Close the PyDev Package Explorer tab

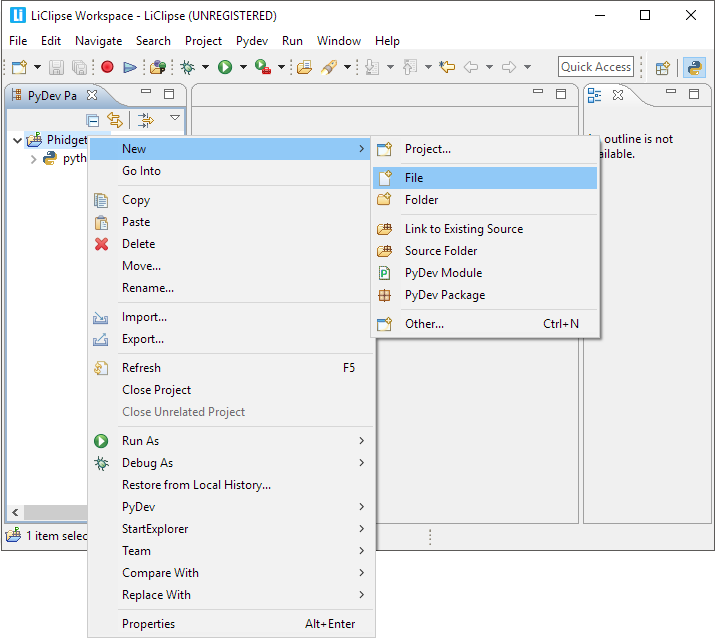click(92, 95)
